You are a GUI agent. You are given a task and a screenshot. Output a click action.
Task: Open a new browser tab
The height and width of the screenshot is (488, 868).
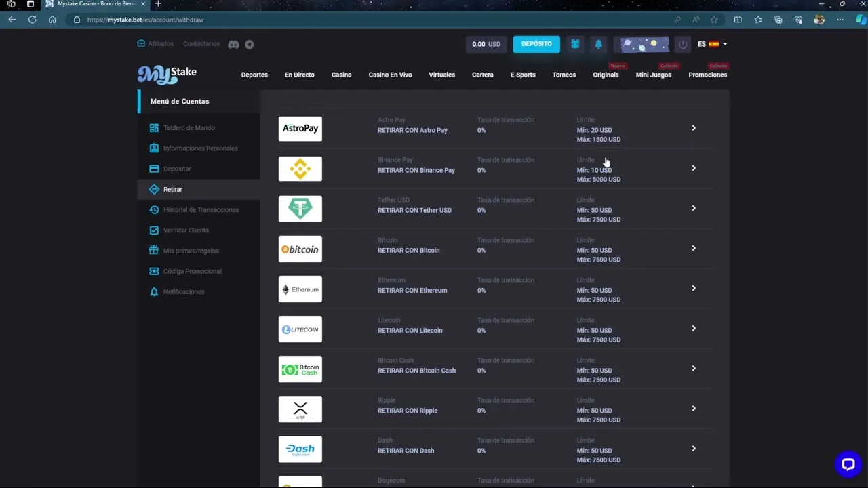point(158,4)
